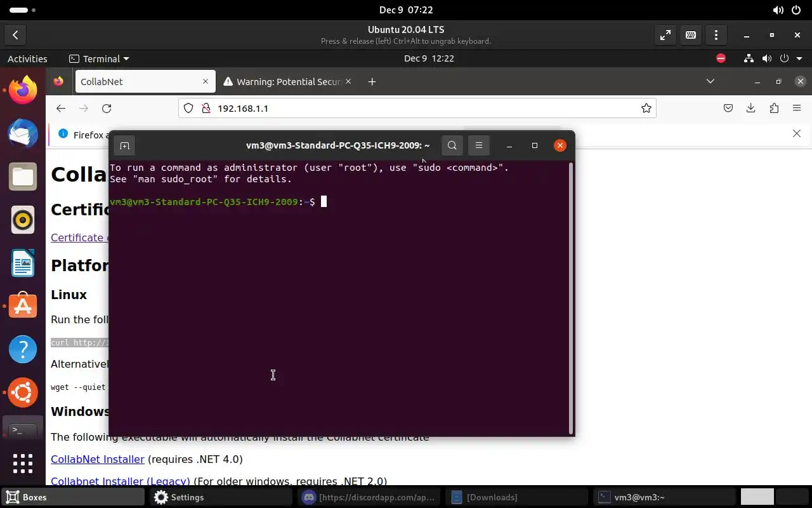Launch LibreOffice Writer from the dock
This screenshot has height=508, width=812.
coord(23,263)
